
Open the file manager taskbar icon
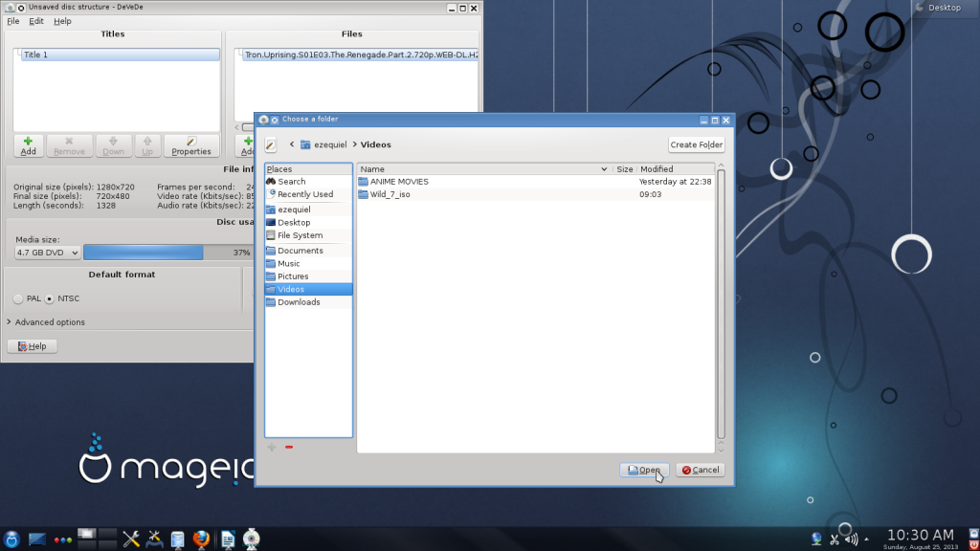[177, 540]
